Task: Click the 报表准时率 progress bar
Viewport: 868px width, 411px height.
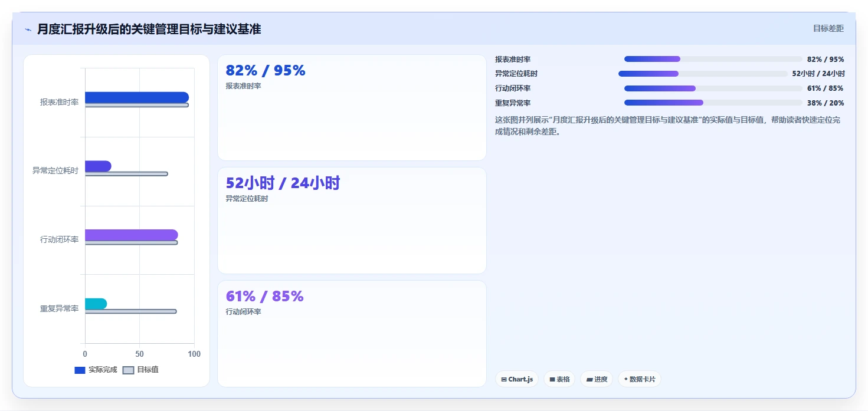Action: coord(713,59)
